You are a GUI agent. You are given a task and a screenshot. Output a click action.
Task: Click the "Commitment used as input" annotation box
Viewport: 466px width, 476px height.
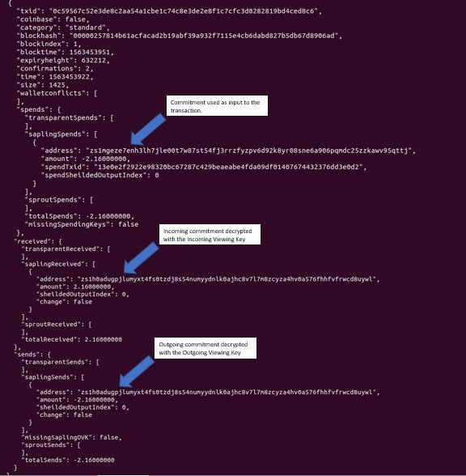(217, 105)
